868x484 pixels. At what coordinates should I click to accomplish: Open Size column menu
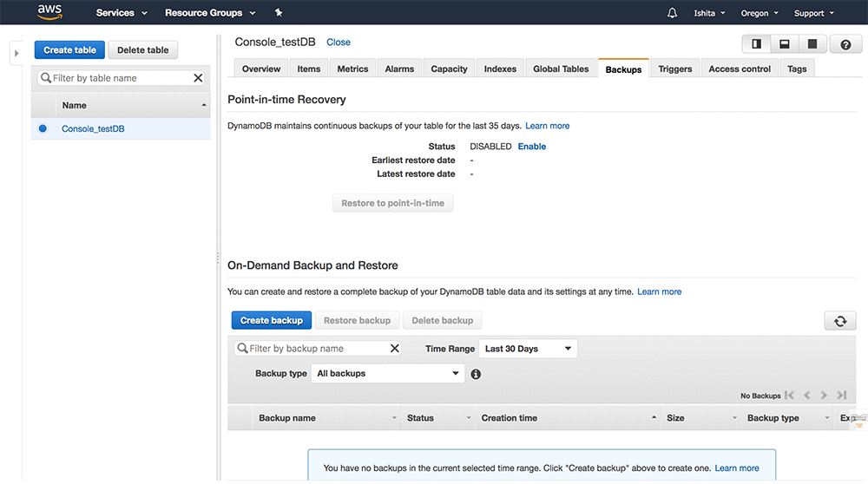pos(734,418)
